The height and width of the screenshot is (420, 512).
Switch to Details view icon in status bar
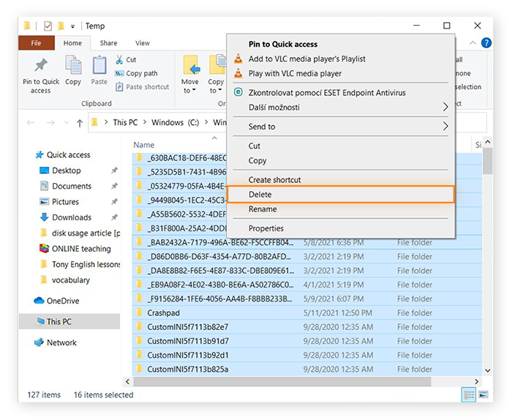click(x=469, y=395)
